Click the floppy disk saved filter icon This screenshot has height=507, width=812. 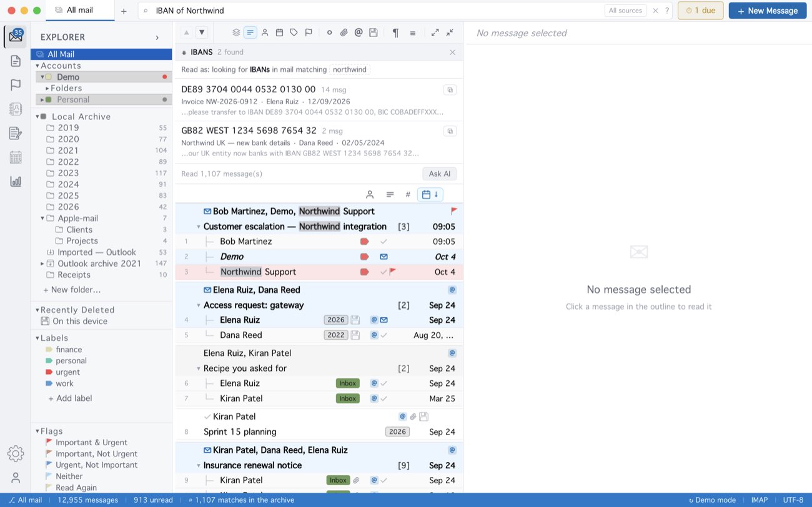point(373,32)
